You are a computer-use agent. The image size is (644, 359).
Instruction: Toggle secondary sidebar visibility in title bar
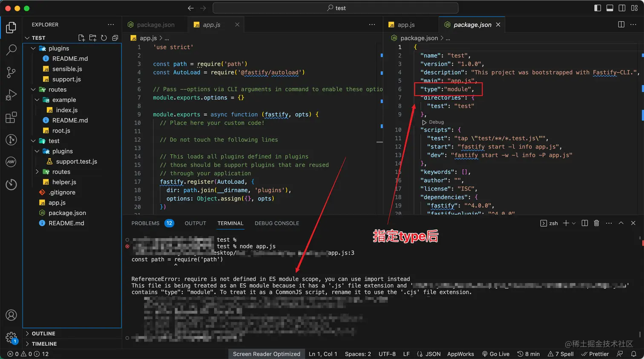click(622, 8)
